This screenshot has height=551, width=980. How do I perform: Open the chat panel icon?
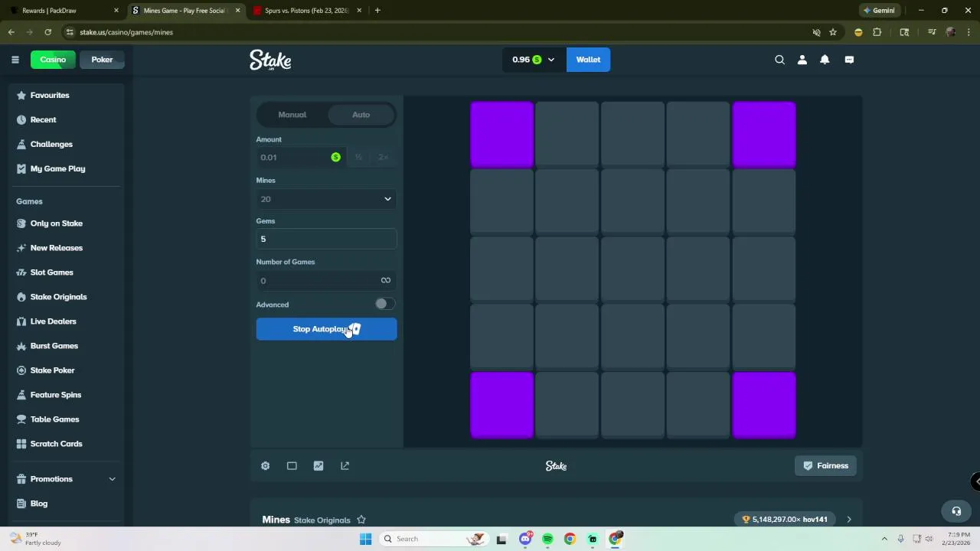tap(849, 60)
